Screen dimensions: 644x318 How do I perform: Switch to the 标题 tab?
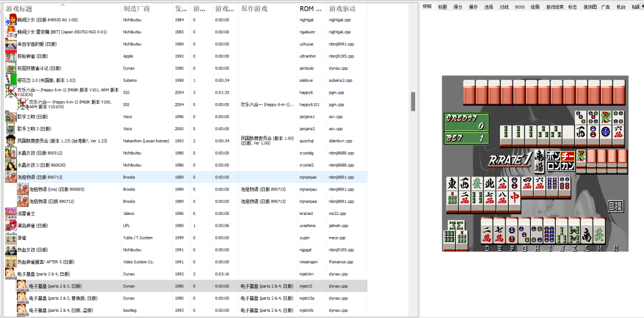[x=442, y=6]
